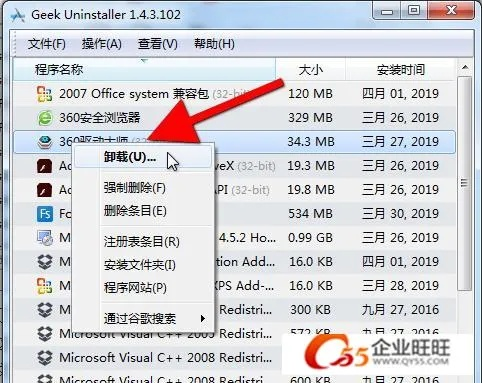This screenshot has height=383, width=482.
Task: Click the Fs icon in the 534 MB row
Action: tap(45, 214)
